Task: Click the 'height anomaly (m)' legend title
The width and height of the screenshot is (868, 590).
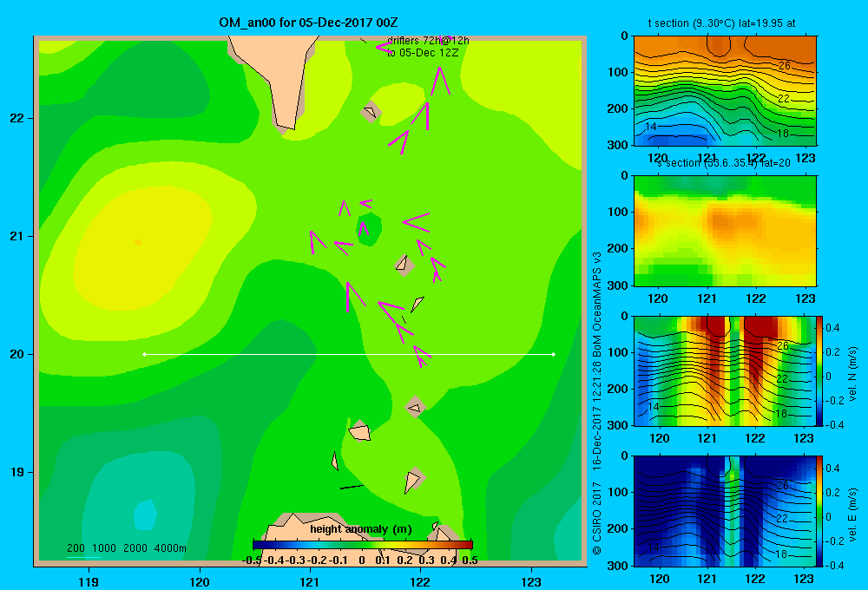Action: pyautogui.click(x=361, y=529)
